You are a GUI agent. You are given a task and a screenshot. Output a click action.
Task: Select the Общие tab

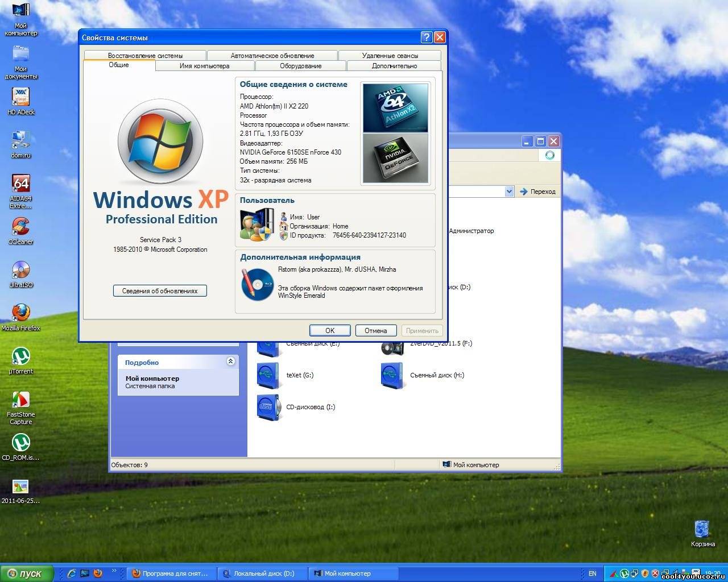119,65
